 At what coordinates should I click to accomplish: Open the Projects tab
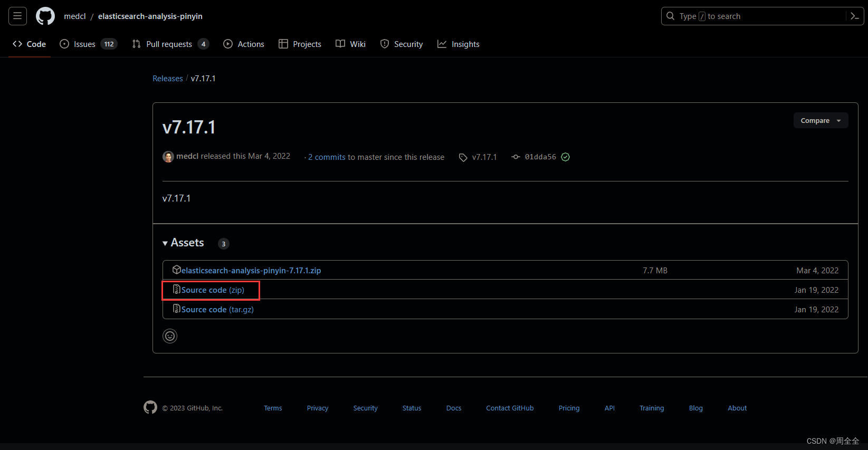coord(300,44)
